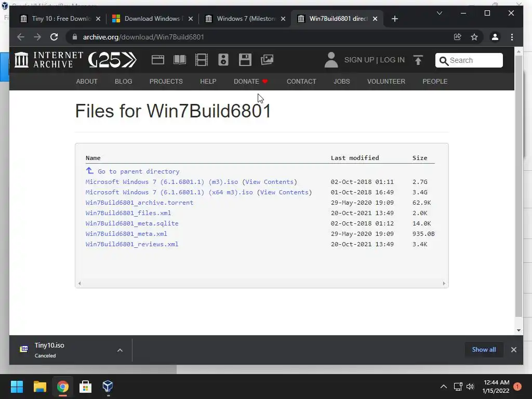Open the ABOUT menu item
This screenshot has height=399, width=532.
[87, 82]
